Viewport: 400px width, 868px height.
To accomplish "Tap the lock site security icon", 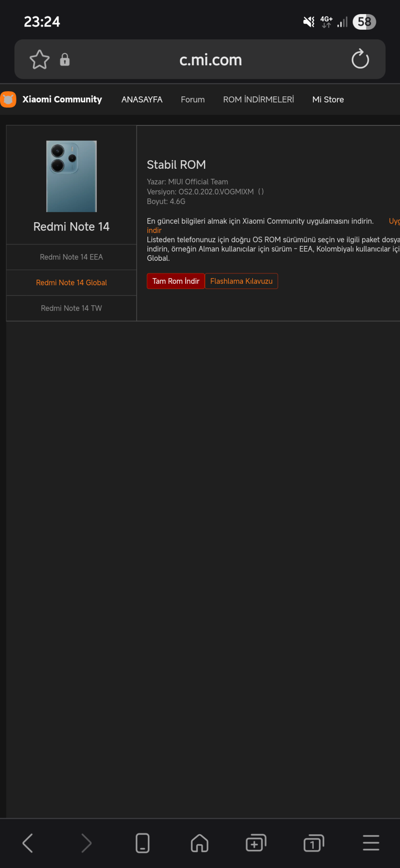I will 65,59.
